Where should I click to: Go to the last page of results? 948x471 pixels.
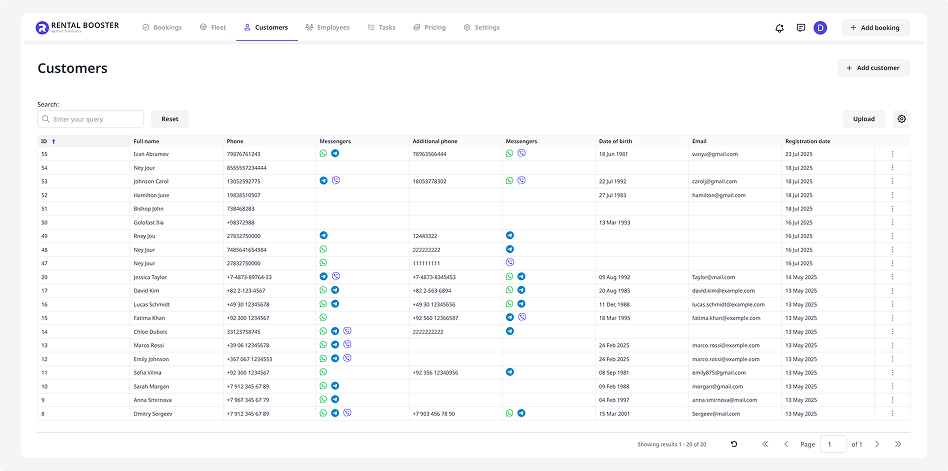point(898,444)
